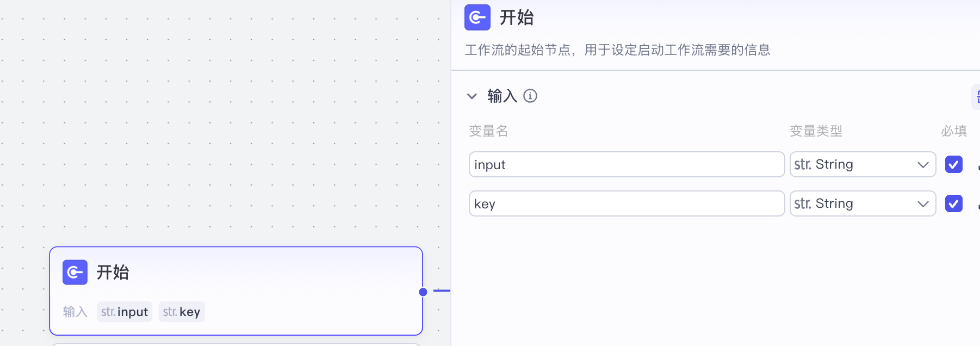The width and height of the screenshot is (980, 346).
Task: Click the key variable name field
Action: [x=627, y=203]
